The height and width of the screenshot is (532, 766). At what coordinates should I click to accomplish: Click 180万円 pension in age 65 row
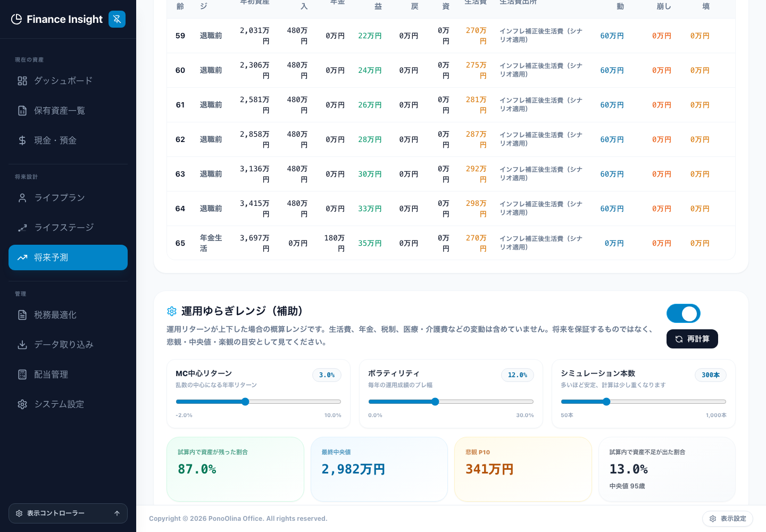335,243
